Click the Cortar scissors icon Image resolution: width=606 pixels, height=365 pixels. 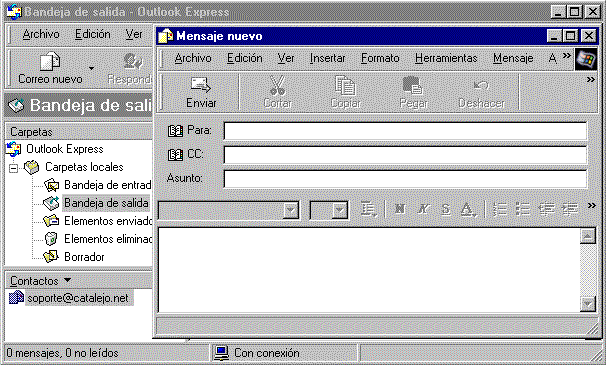coord(277,85)
